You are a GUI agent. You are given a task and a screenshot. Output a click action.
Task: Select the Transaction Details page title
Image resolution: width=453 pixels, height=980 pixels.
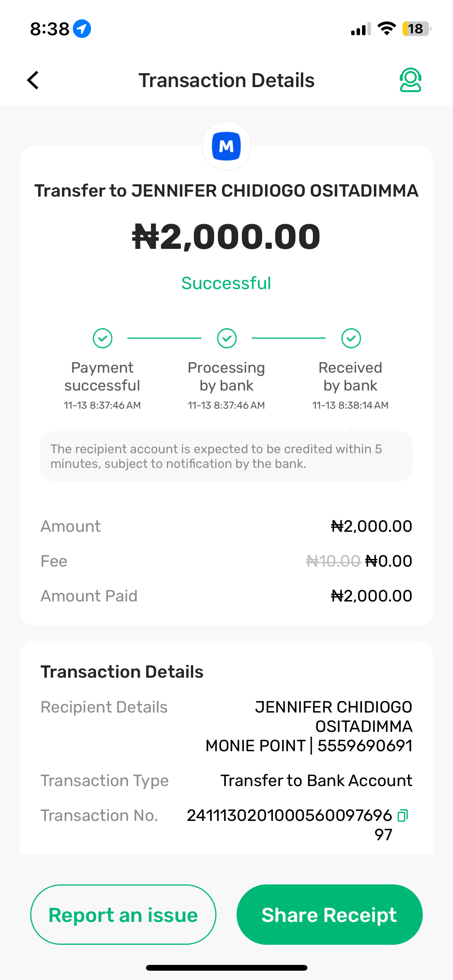pyautogui.click(x=226, y=81)
